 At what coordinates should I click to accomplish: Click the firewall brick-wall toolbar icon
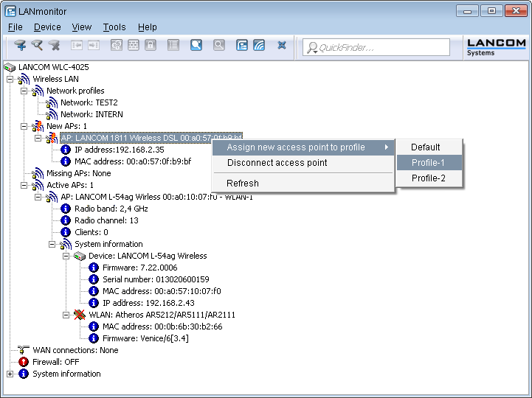134,46
